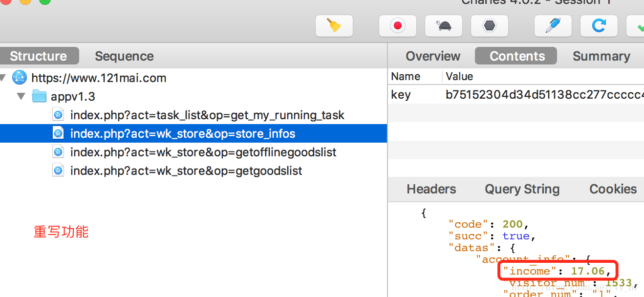Open the Query String tab
The image size is (644, 297).
[x=522, y=189]
